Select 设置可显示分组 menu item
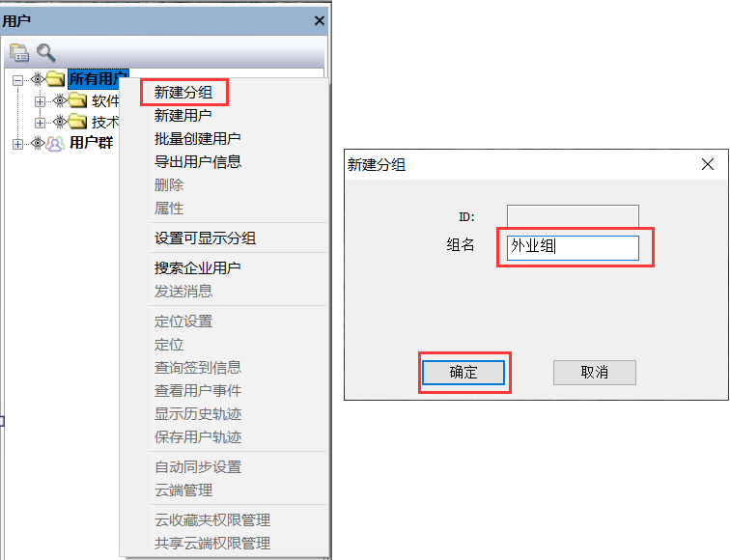730x560 pixels. click(x=205, y=238)
